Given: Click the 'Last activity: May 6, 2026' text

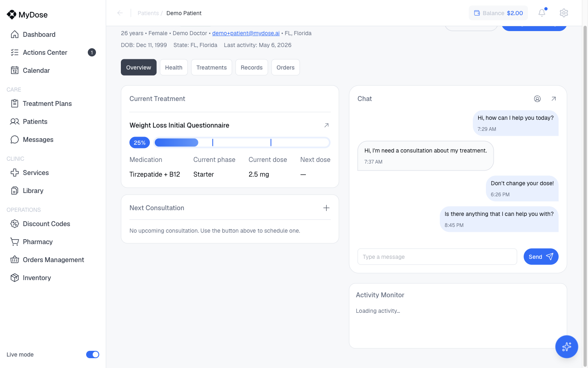Looking at the screenshot, I should 258,45.
